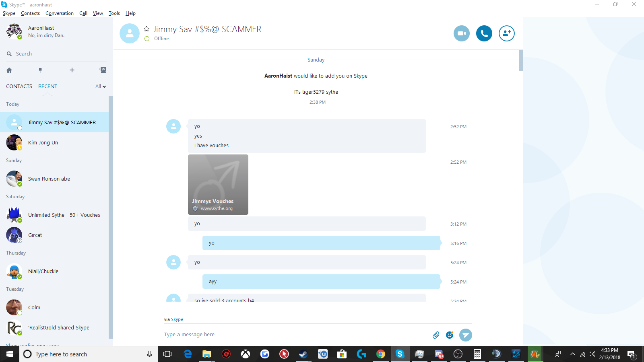Open AaronHaist profile avatar
Screen dimensions: 644x362
click(14, 31)
